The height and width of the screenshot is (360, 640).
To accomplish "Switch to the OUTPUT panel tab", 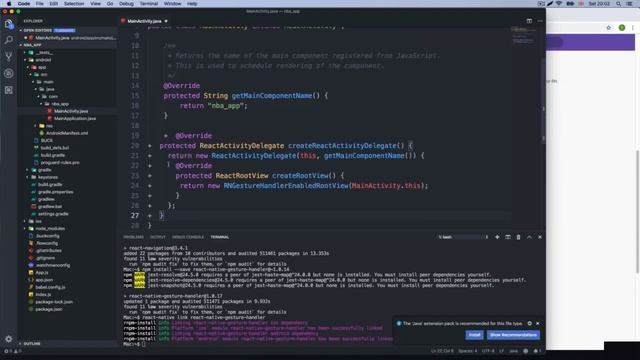I will coord(158,237).
